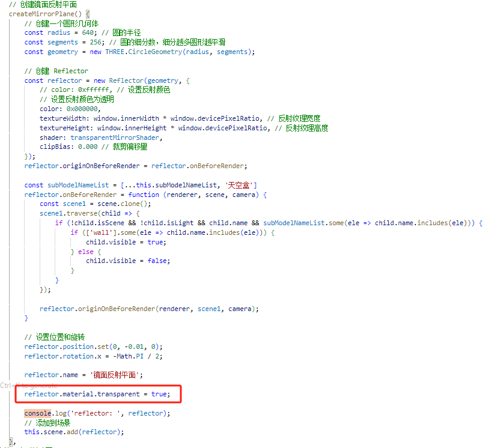This screenshot has width=489, height=448.
Task: Click 'child.visible = false;' statement
Action: (128, 261)
